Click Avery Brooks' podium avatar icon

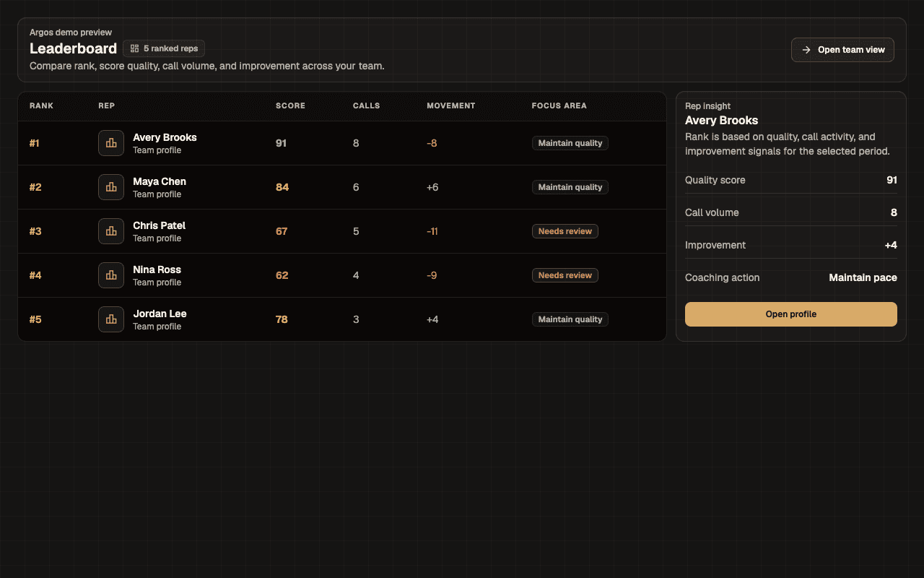pyautogui.click(x=111, y=143)
